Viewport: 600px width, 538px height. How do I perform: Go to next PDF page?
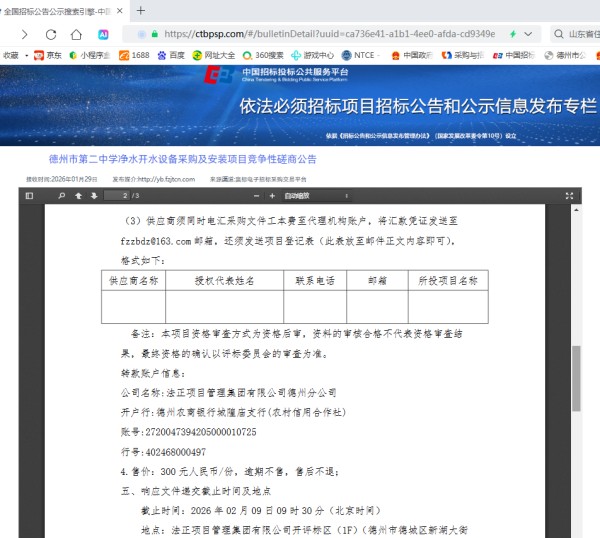93,195
